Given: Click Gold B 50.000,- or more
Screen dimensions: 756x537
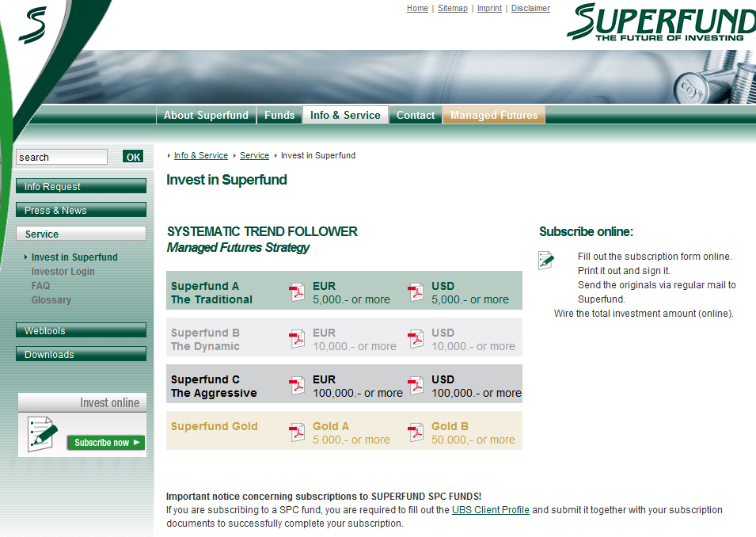Looking at the screenshot, I should [473, 433].
